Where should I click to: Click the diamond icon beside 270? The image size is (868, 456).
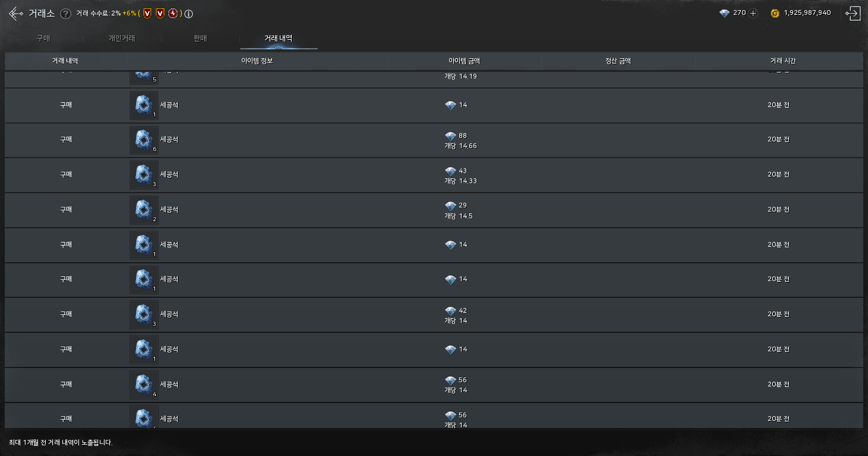(x=724, y=13)
